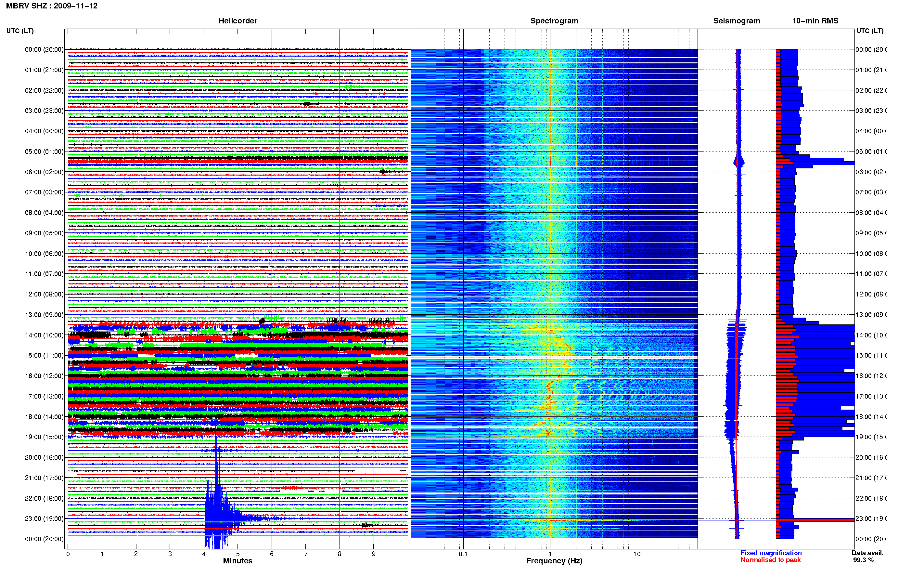Click Minutes axis tick label "7"
The width and height of the screenshot is (924, 578).
[306, 554]
